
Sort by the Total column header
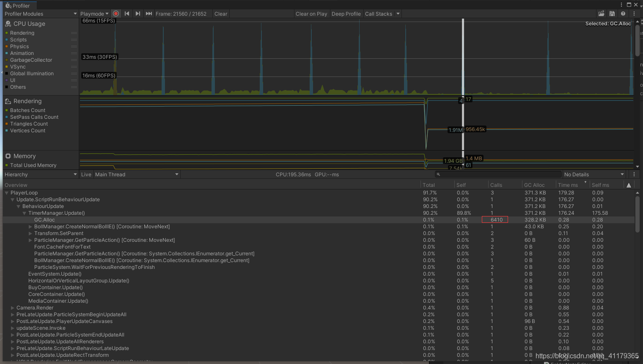click(437, 185)
